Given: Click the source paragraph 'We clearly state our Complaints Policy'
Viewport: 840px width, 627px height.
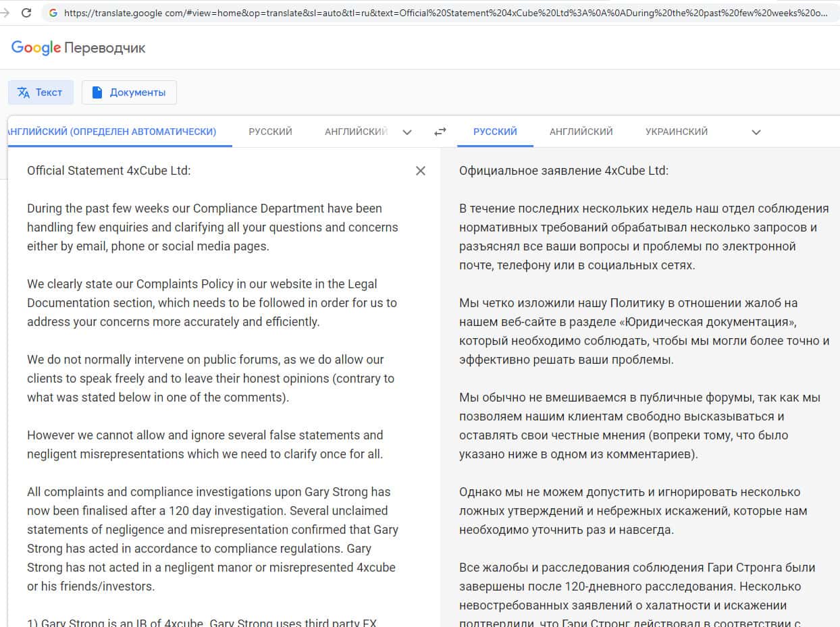Looking at the screenshot, I should pos(212,303).
